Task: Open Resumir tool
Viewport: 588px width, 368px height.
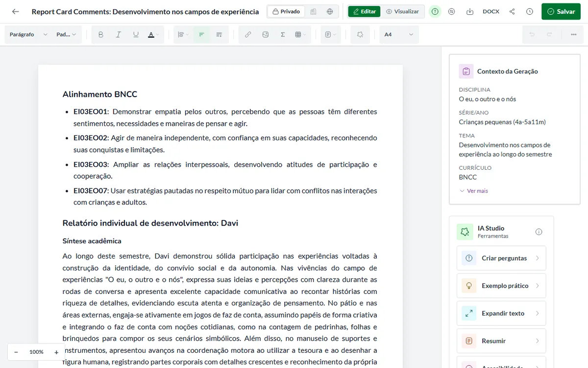Action: pyautogui.click(x=501, y=341)
